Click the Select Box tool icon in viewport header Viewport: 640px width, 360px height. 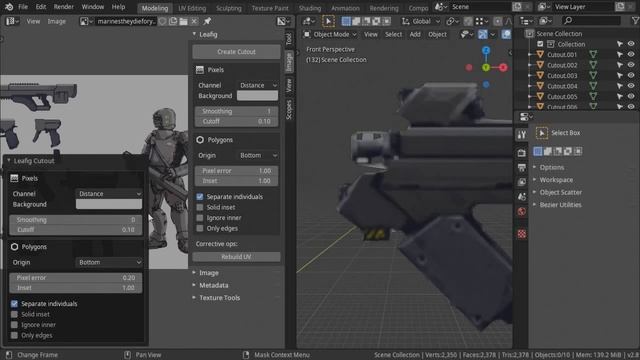click(x=328, y=21)
